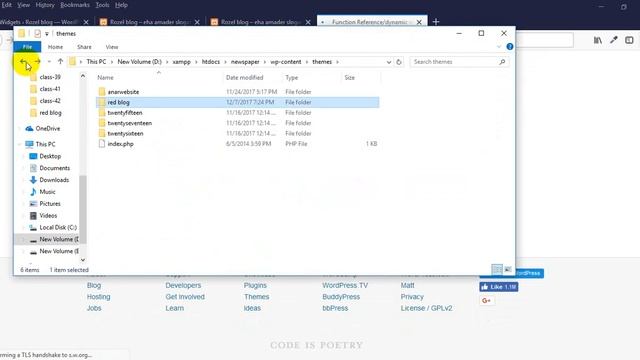Go forward using Explorer's forward arrow
The height and width of the screenshot is (360, 640).
click(x=37, y=62)
